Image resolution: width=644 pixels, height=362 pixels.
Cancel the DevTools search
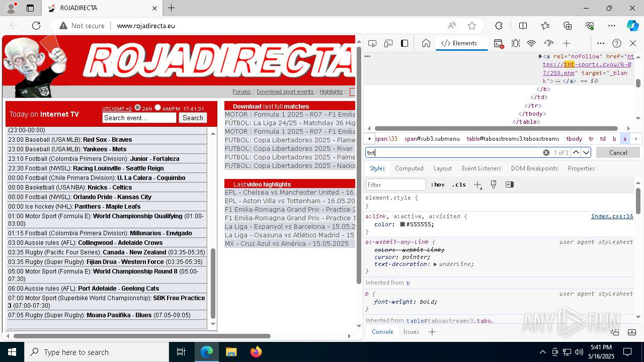618,152
